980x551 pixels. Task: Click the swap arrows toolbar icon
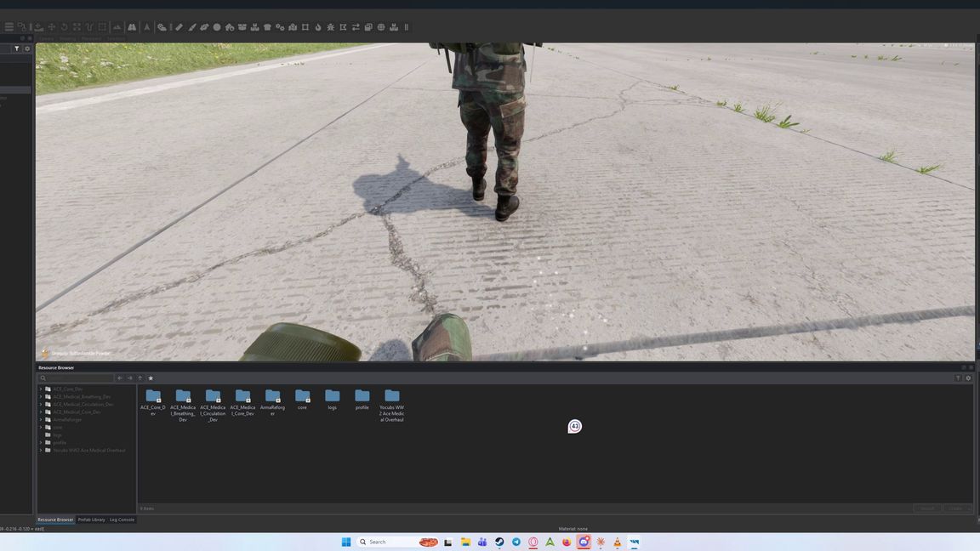pos(356,27)
